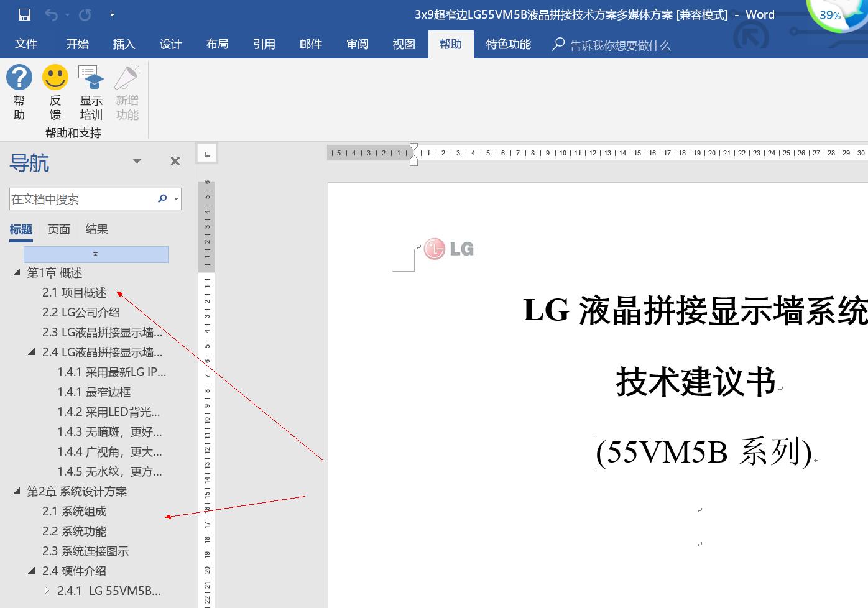This screenshot has height=608, width=868.
Task: Switch to 页面 Pages tab in navigation
Action: 59,229
